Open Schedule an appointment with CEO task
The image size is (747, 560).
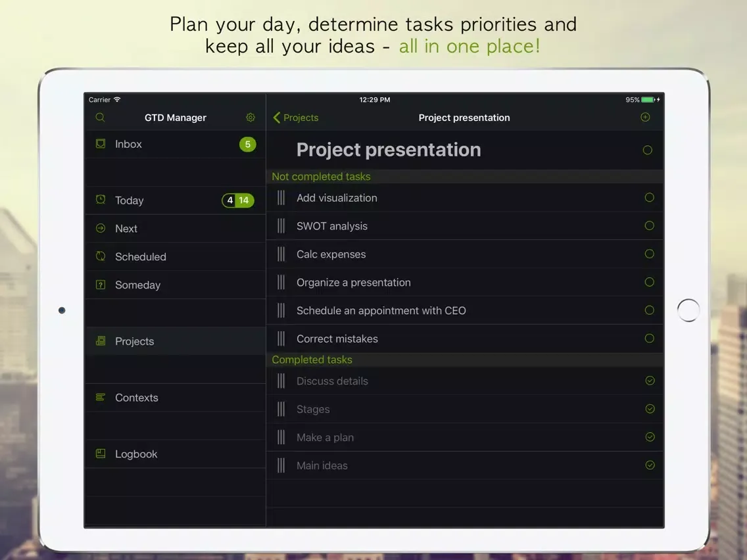click(x=464, y=310)
